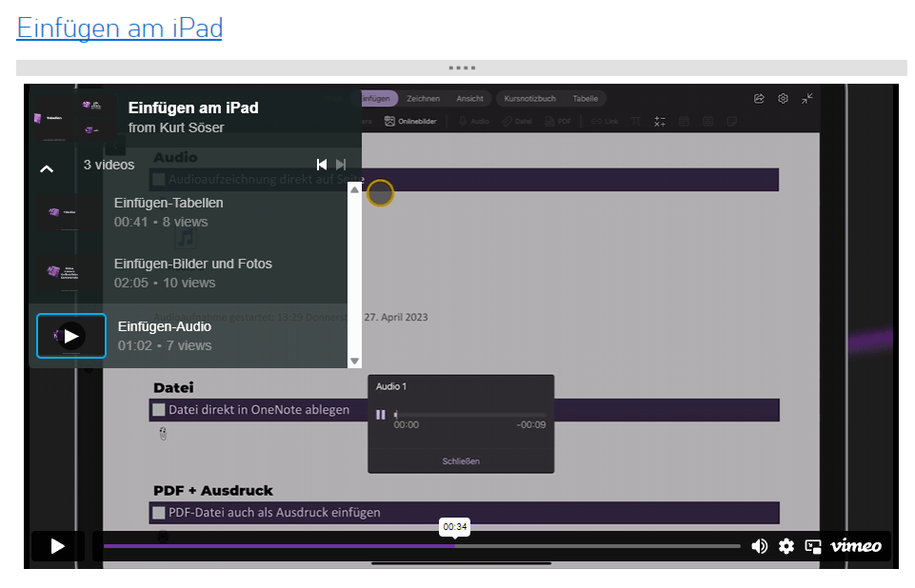Click the '01:02 • 7 views' text
Viewport: 915px width, 588px height.
click(x=165, y=346)
